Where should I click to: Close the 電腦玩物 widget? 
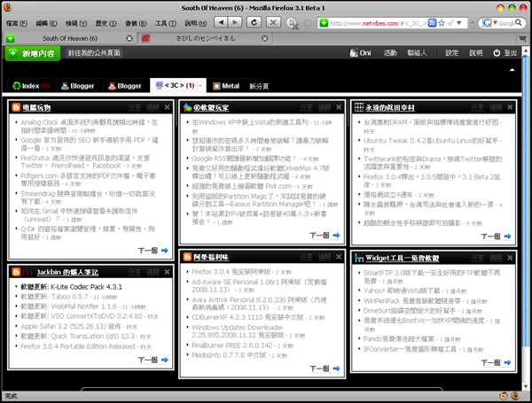click(167, 107)
